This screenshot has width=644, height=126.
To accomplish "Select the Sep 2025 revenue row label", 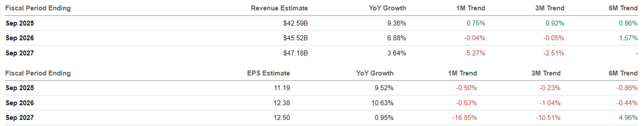I will pos(20,23).
